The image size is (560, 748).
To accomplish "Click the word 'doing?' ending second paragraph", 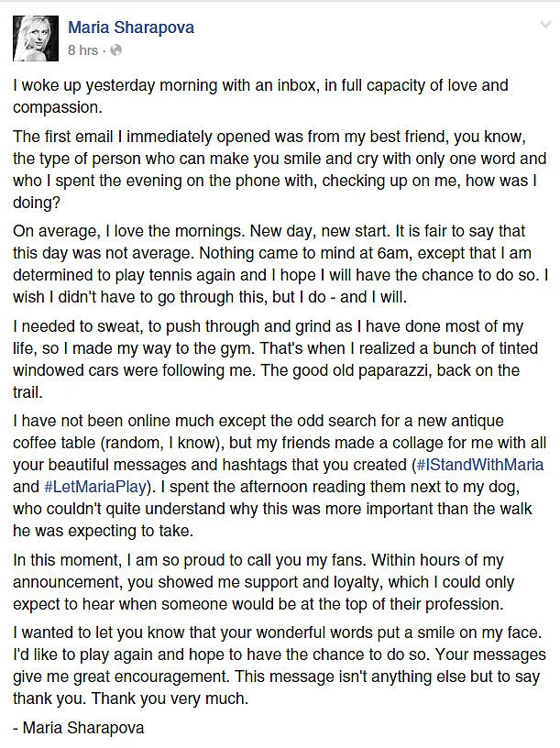I will (x=37, y=203).
